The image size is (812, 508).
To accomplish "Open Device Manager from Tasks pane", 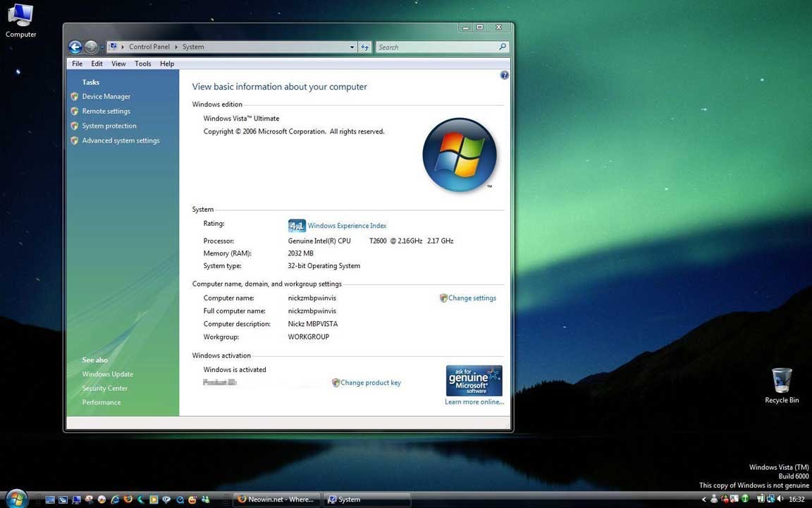I will coord(106,97).
